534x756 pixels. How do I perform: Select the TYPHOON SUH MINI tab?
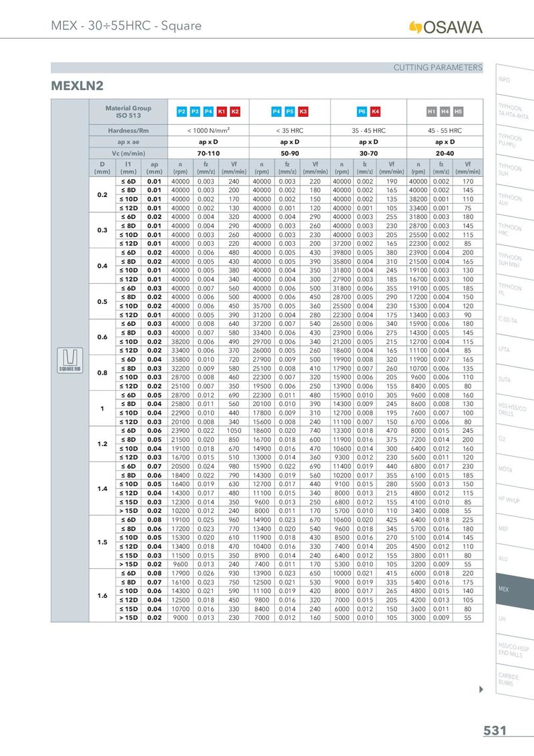(x=514, y=260)
